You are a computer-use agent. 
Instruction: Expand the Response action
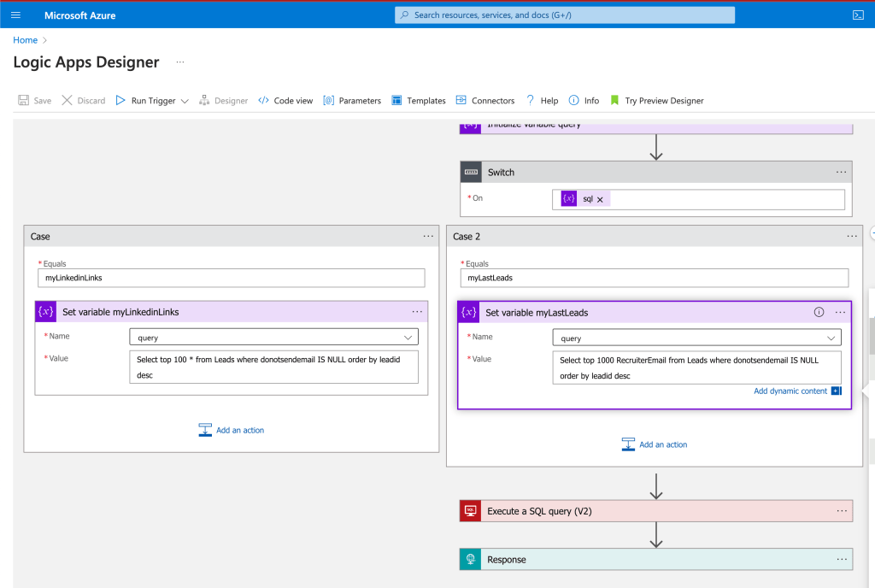click(x=656, y=560)
